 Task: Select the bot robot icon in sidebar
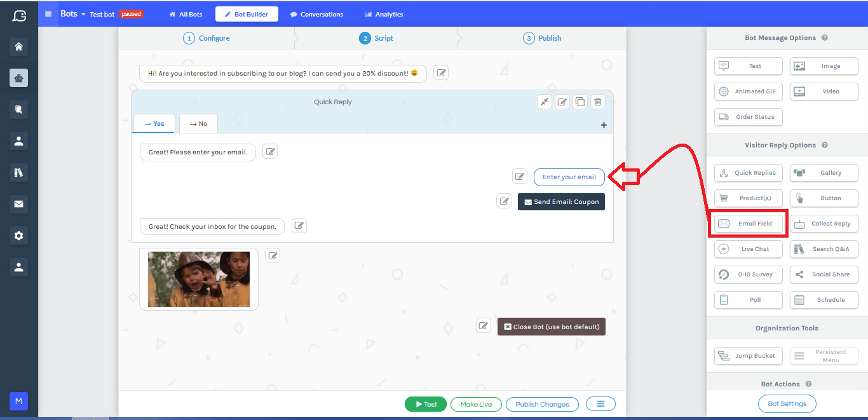(x=18, y=78)
